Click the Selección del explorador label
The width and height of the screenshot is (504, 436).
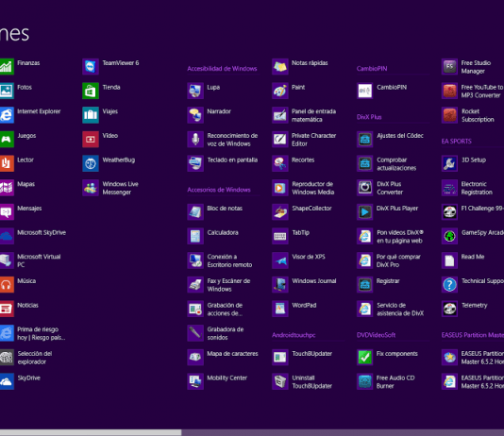(35, 358)
